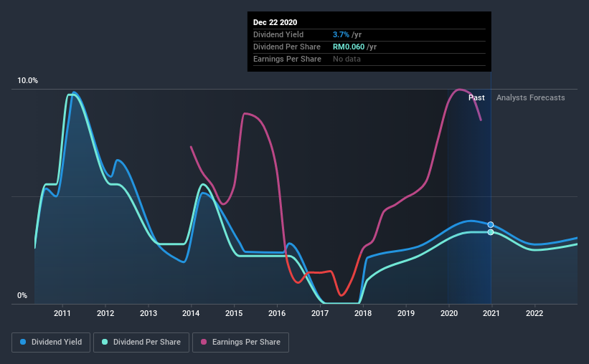
Task: Click the teal Dividend Per Share legend dot
Action: click(x=105, y=342)
